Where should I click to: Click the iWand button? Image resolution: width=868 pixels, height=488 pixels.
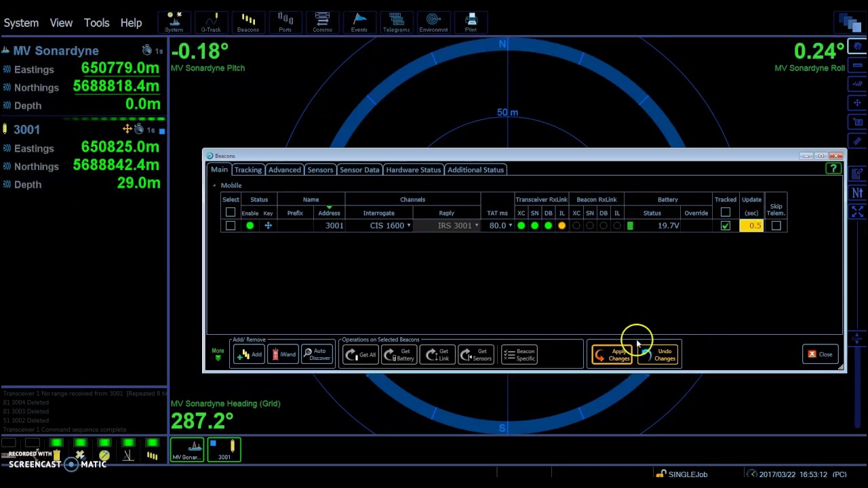coord(282,354)
